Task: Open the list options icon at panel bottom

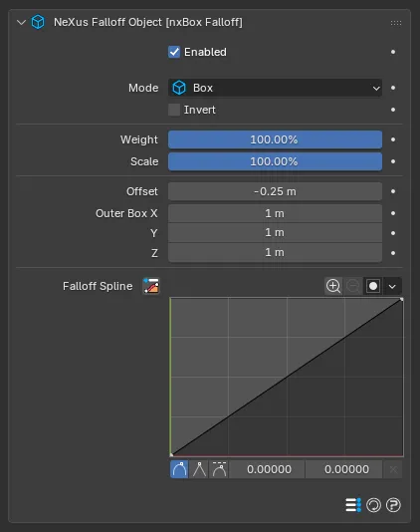Action: tap(353, 505)
